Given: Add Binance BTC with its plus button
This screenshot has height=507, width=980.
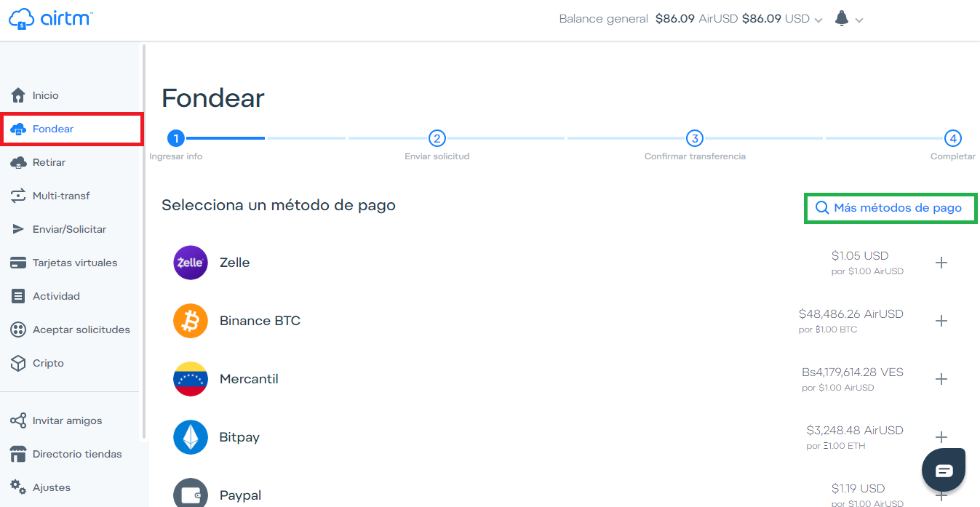Looking at the screenshot, I should [x=941, y=321].
